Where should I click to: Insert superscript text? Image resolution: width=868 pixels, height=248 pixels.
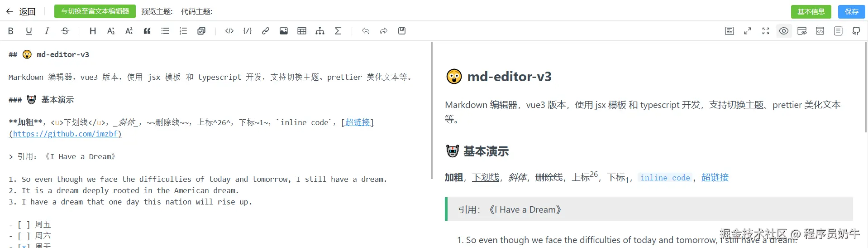point(129,31)
